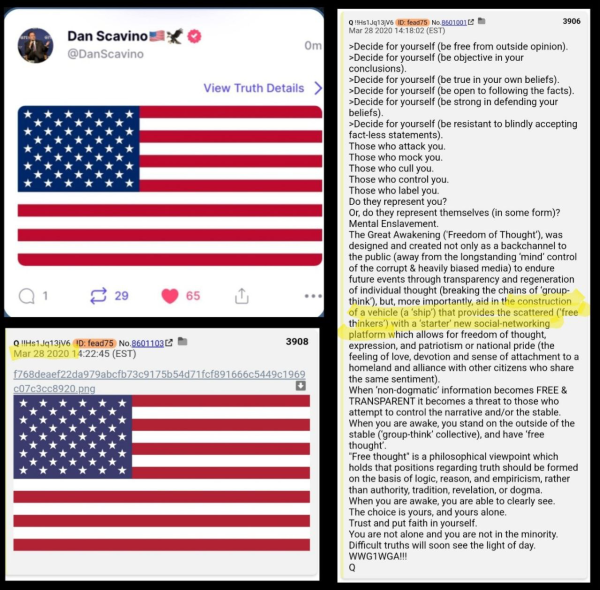
Task: Click the verified badge beside Dan Scavino
Action: [198, 36]
